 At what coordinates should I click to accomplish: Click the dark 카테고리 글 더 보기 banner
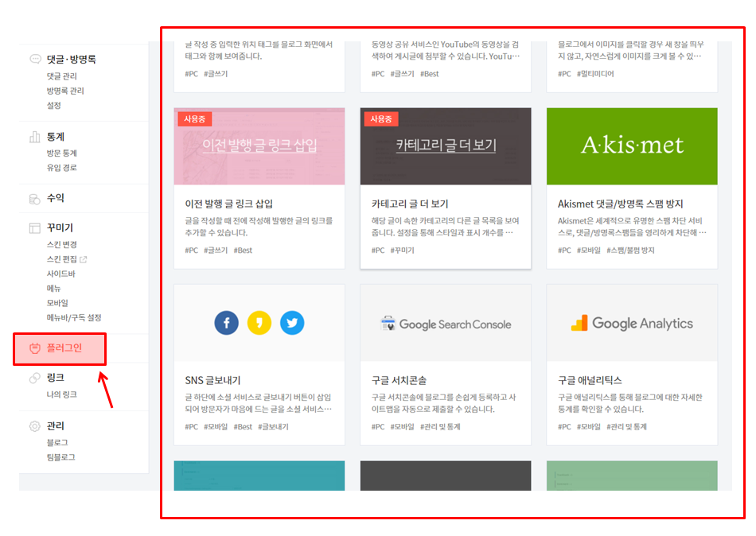coord(446,146)
